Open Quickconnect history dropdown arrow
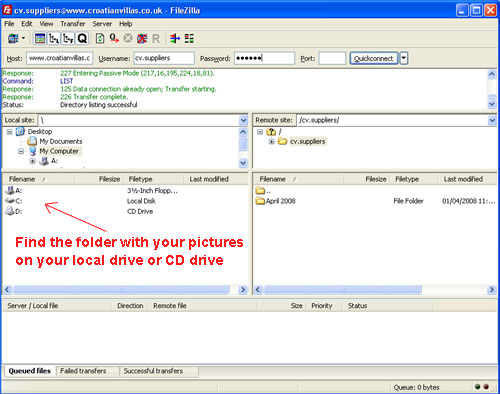The width and height of the screenshot is (500, 394). (x=404, y=58)
